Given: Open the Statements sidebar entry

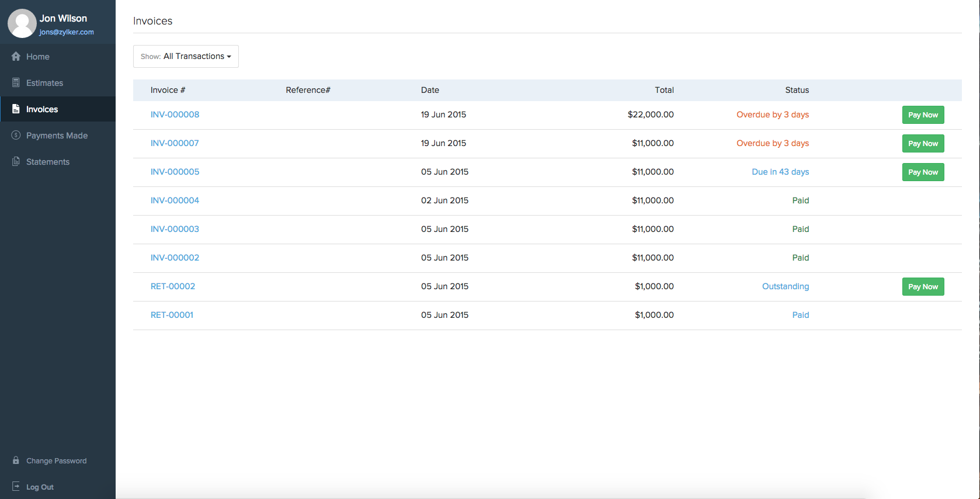Looking at the screenshot, I should 48,162.
